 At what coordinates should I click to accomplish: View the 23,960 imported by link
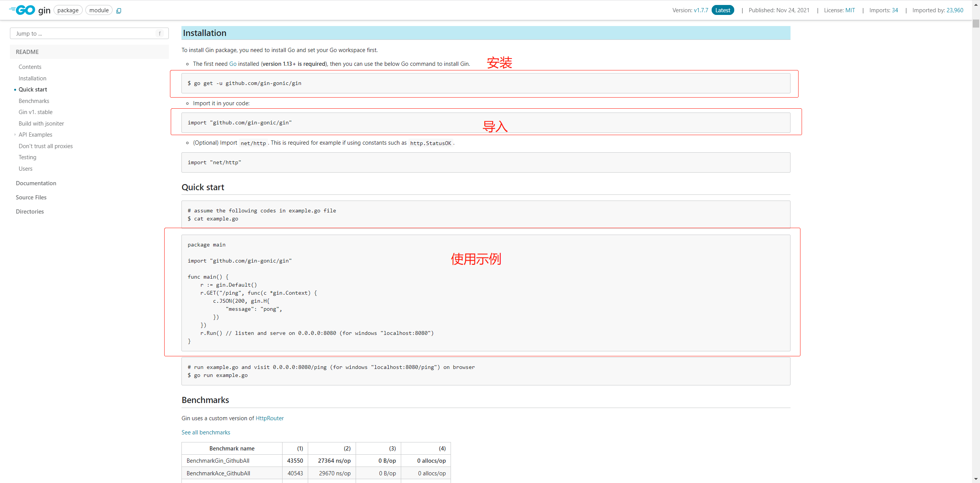click(x=955, y=10)
